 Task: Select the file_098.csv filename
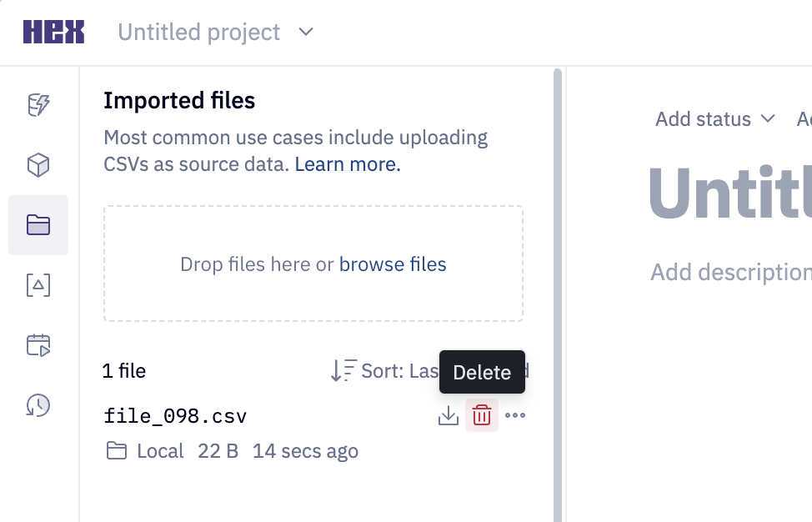click(175, 415)
